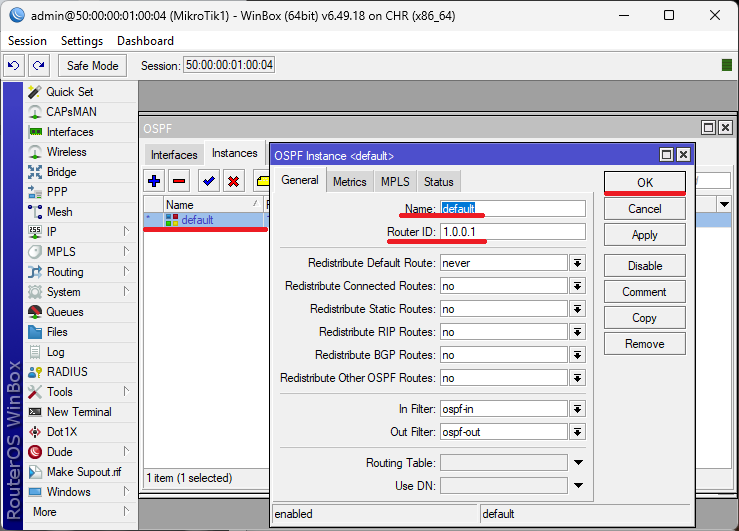Click the blue plus add instance icon
This screenshot has height=531, width=739.
pos(154,181)
